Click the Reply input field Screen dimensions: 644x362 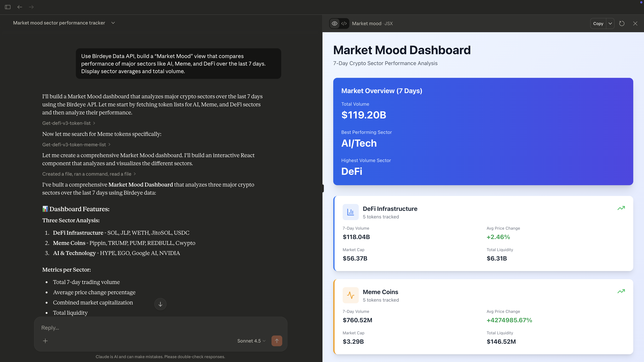click(160, 327)
